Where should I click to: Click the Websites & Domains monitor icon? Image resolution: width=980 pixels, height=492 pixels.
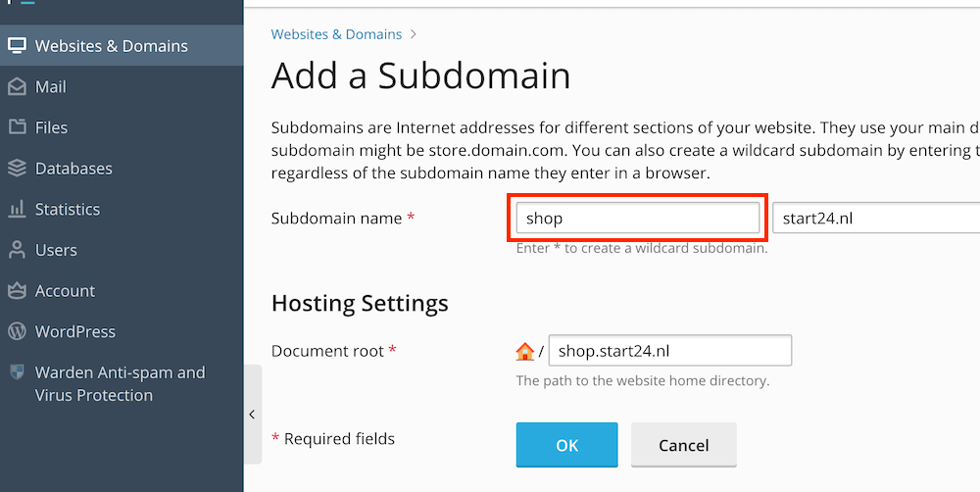(x=17, y=46)
